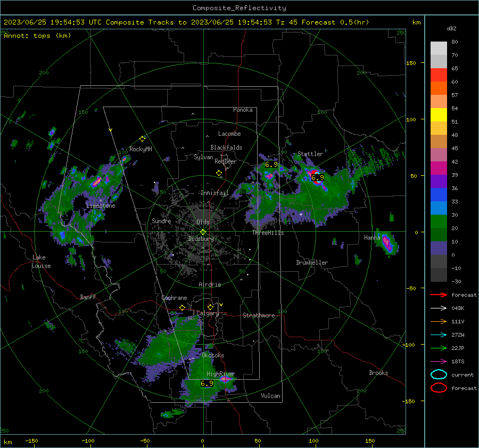Click yellow diamond marker above RedDeer
The height and width of the screenshot is (448, 479).
click(x=219, y=173)
